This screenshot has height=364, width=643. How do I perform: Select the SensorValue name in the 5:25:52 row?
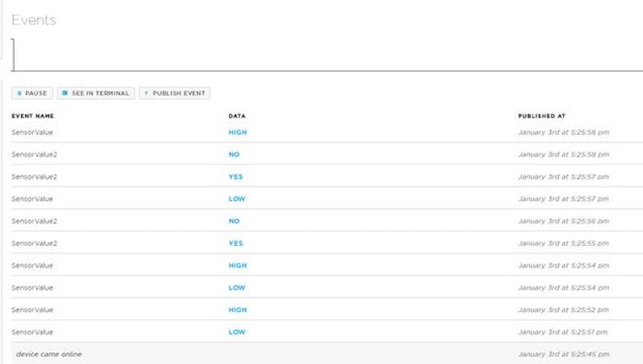pyautogui.click(x=32, y=309)
